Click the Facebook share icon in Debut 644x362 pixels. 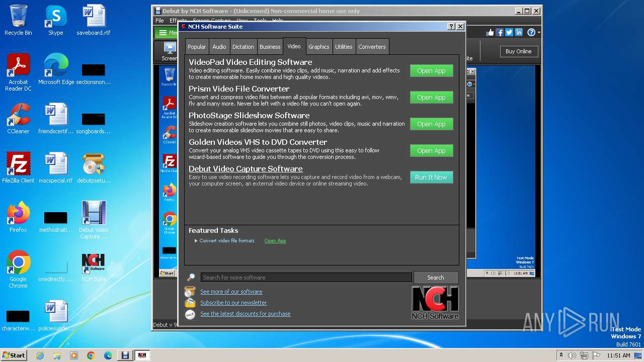(500, 32)
